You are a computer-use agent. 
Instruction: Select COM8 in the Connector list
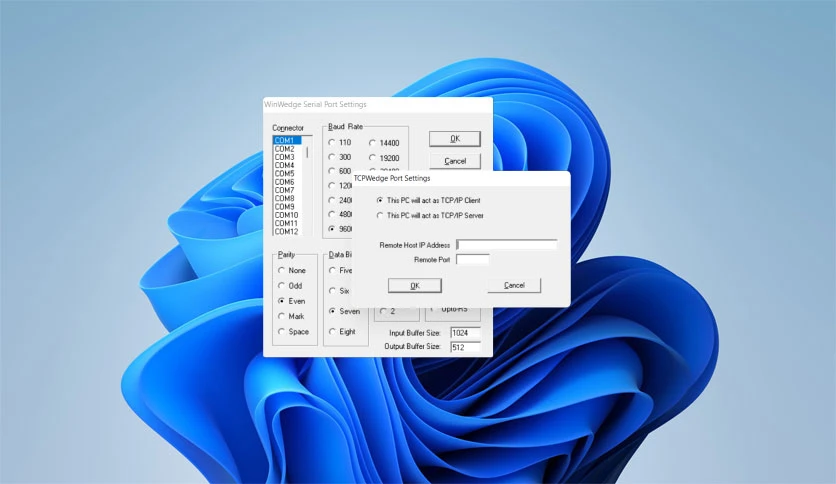click(287, 198)
